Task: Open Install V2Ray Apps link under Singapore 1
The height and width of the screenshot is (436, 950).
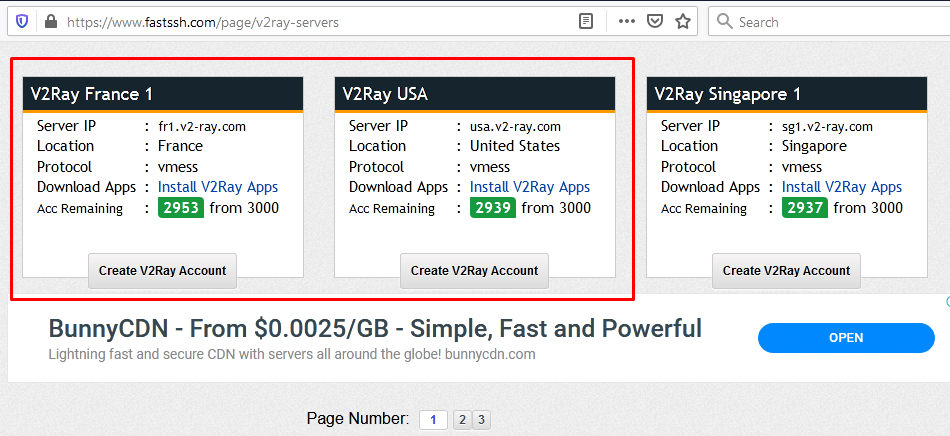Action: (x=842, y=187)
